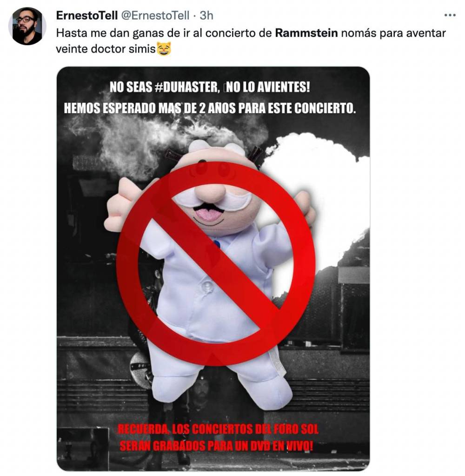Click the clear button on the plush's coat
This screenshot has width=465, height=476.
207,285
